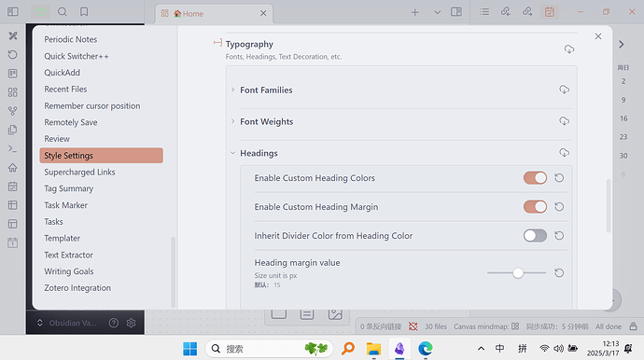Screen dimensions: 644x360
Task: Open the tab list dropdown arrow
Action: (x=438, y=12)
